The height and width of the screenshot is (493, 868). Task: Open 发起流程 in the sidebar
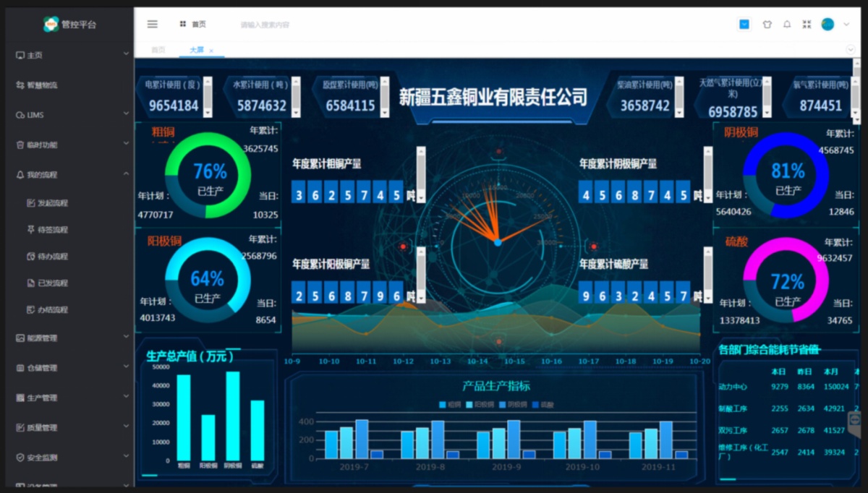click(52, 202)
